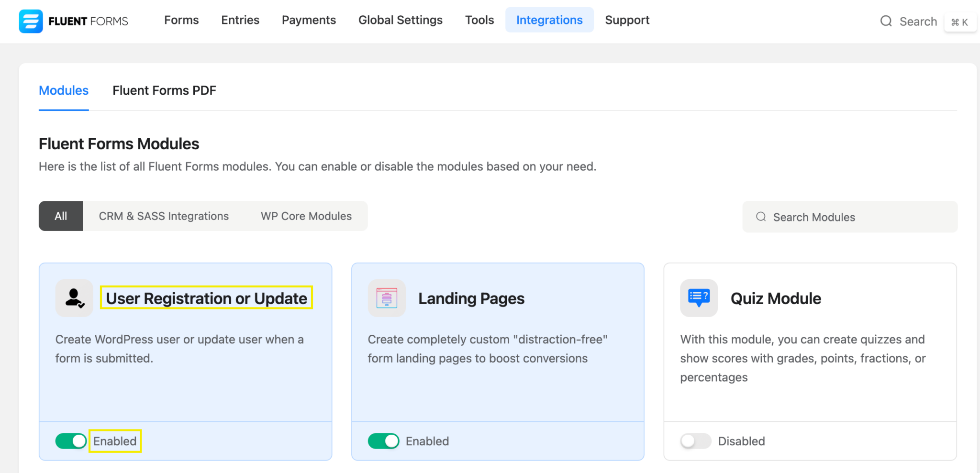Click the Quiz Module chat icon
The image size is (980, 473).
(699, 298)
